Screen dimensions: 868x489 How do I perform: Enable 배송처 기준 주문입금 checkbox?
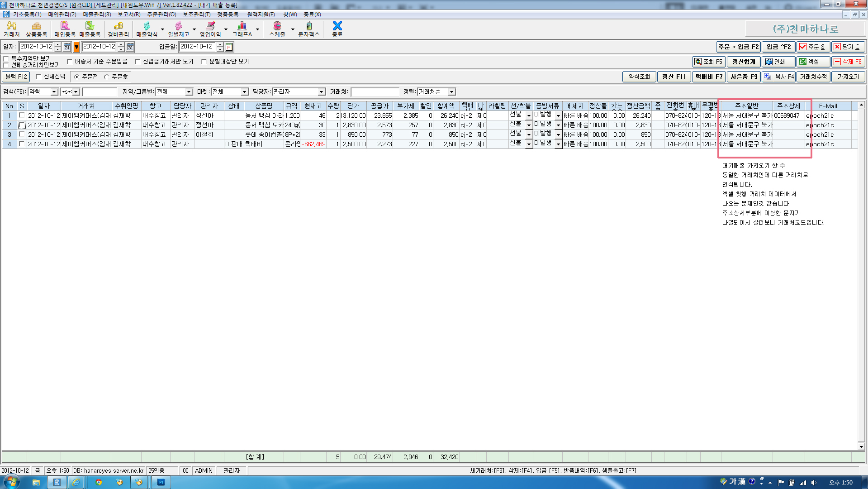(70, 62)
